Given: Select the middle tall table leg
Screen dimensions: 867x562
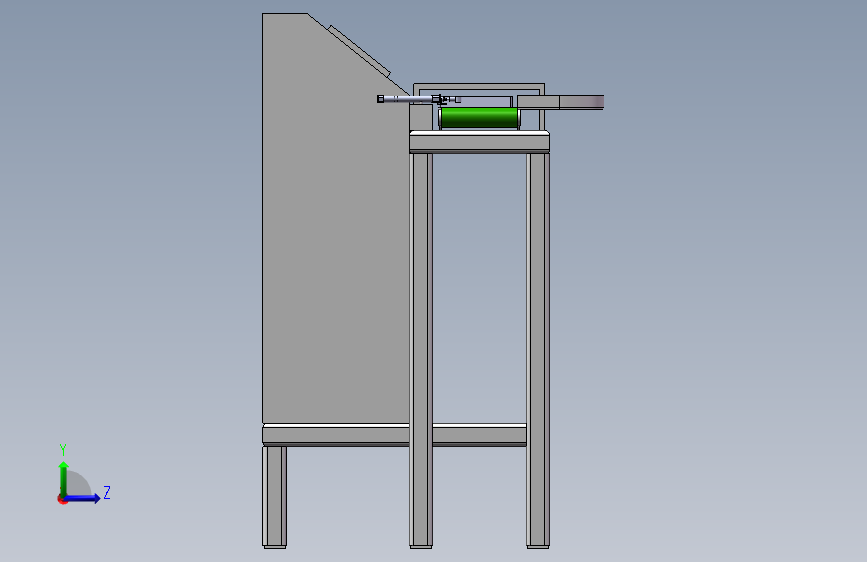Looking at the screenshot, I should coord(421,350).
